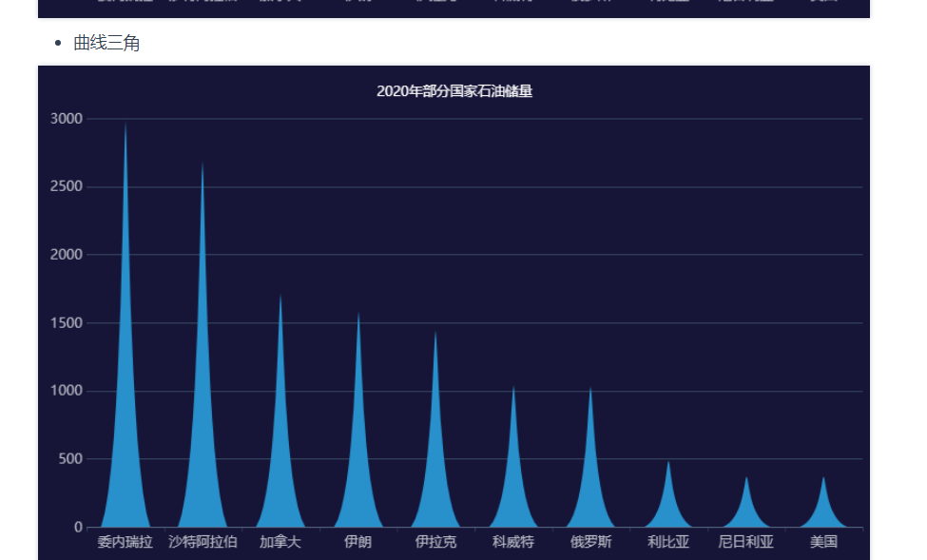This screenshot has width=927, height=560.
Task: Click the 曲线三角 bullet heading text
Action: [x=106, y=43]
